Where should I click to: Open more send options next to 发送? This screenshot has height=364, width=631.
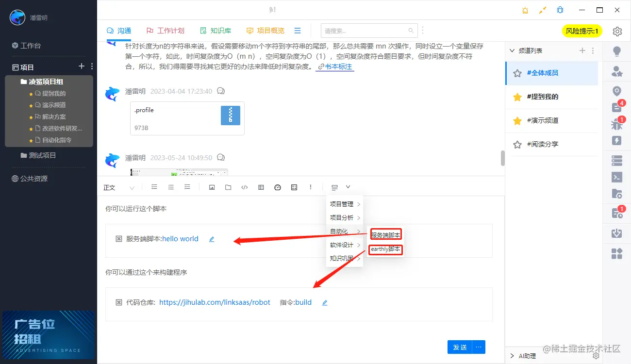[x=479, y=347]
